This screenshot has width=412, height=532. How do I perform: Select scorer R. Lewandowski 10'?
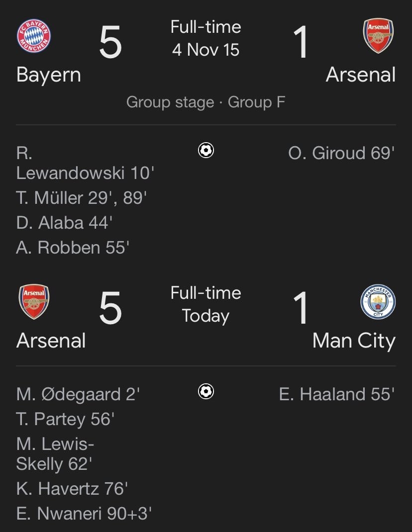[86, 163]
